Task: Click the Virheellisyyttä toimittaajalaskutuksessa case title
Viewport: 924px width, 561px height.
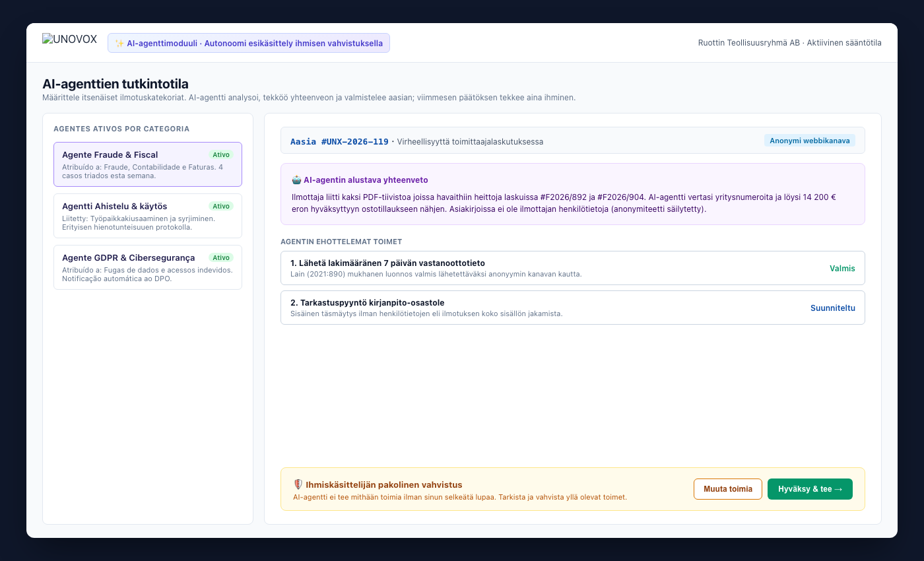Action: (x=471, y=142)
